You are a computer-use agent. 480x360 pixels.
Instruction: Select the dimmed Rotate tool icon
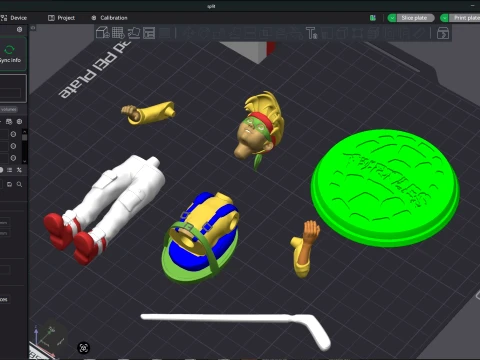[204, 33]
